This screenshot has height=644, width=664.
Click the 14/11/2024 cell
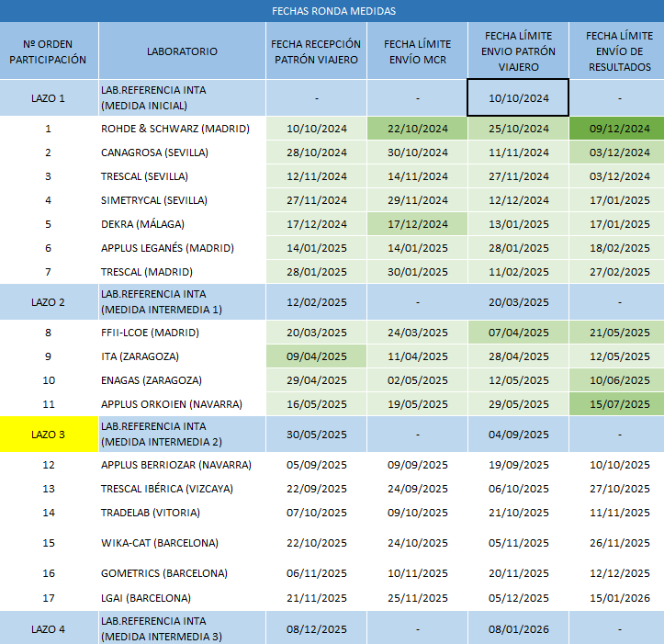[x=418, y=176]
